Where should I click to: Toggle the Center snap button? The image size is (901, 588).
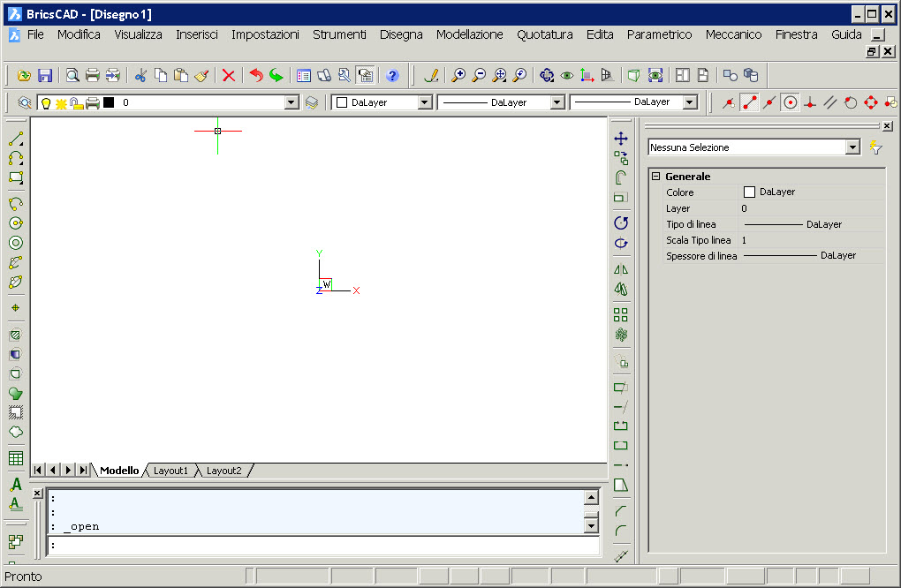[790, 102]
